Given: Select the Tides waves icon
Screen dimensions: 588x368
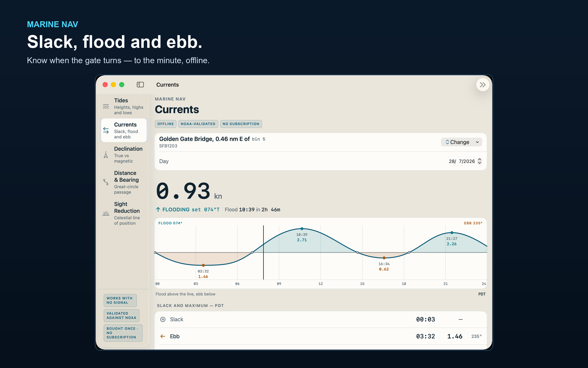Looking at the screenshot, I should [x=106, y=106].
